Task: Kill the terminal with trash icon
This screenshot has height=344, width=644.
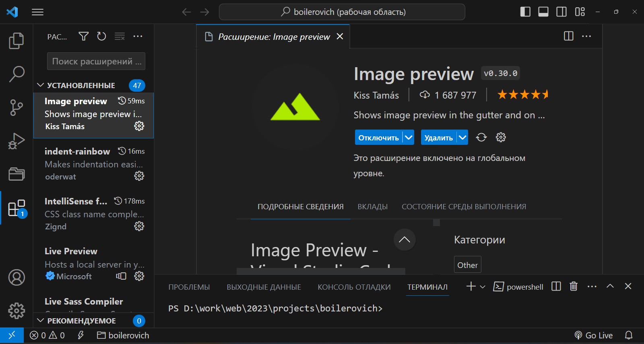Action: pyautogui.click(x=574, y=286)
